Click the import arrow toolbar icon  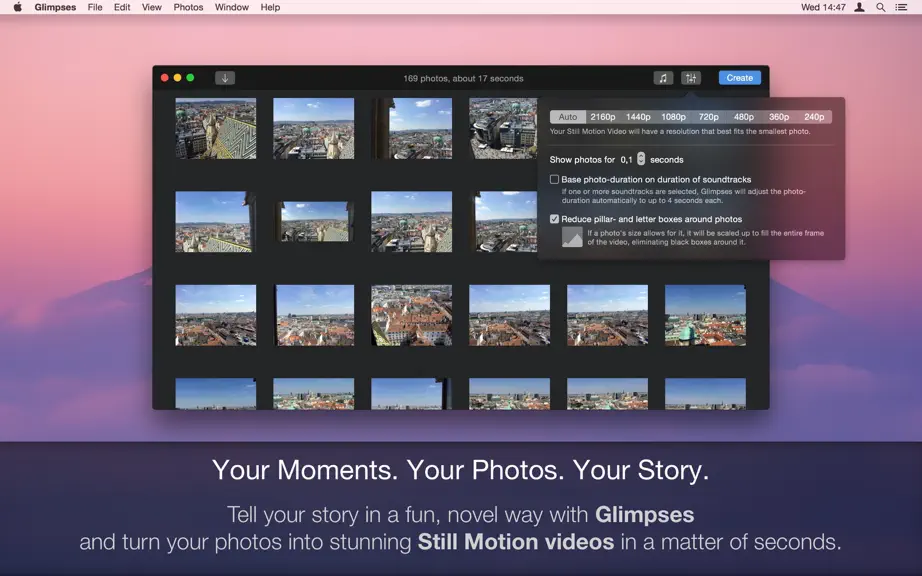pos(225,78)
